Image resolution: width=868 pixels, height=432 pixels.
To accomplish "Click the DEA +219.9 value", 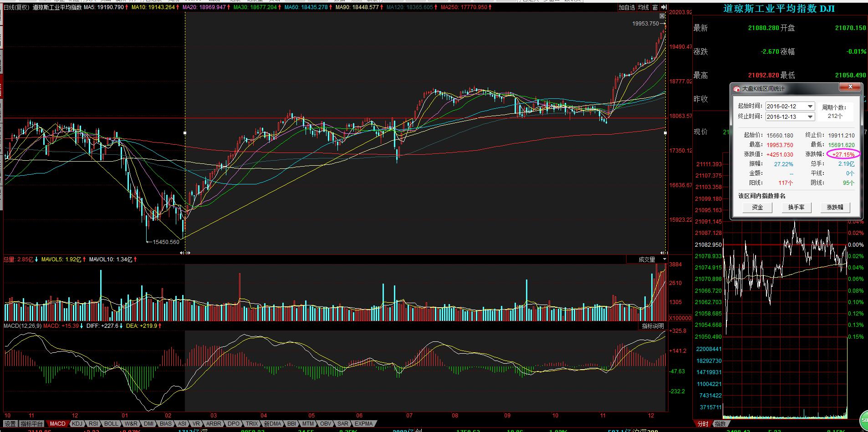I will click(142, 326).
